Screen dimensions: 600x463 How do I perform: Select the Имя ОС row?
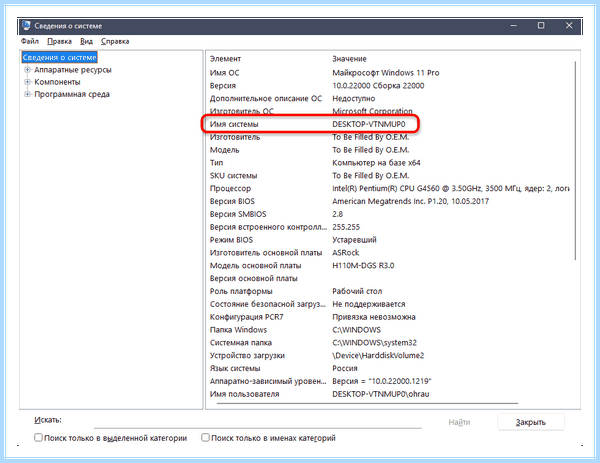(x=390, y=73)
